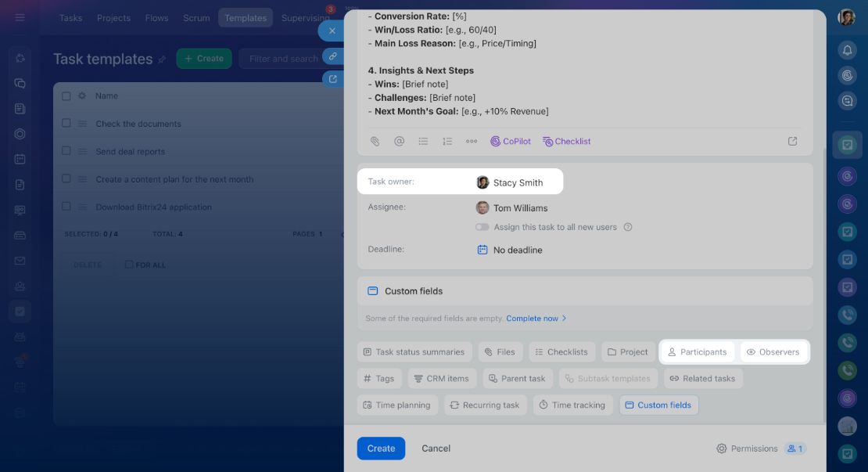
Task: Open list settings gear in table header
Action: pos(82,95)
